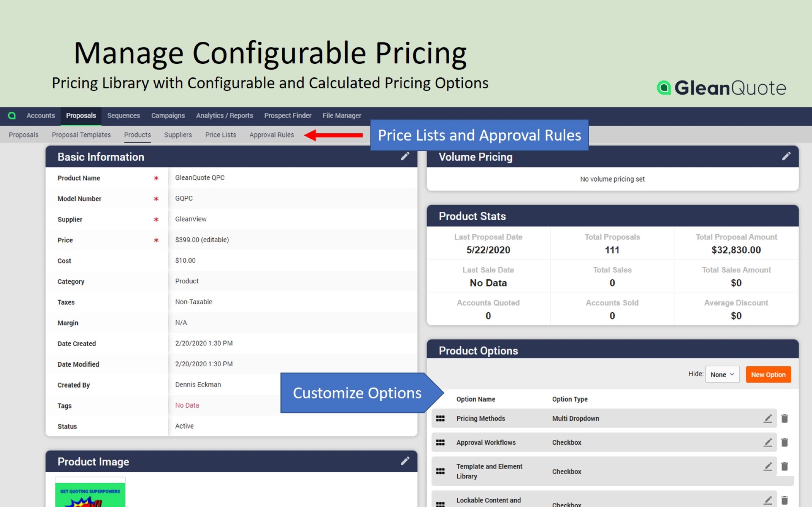Open Analytics / Reports
Viewport: 812px width, 507px height.
pos(224,115)
